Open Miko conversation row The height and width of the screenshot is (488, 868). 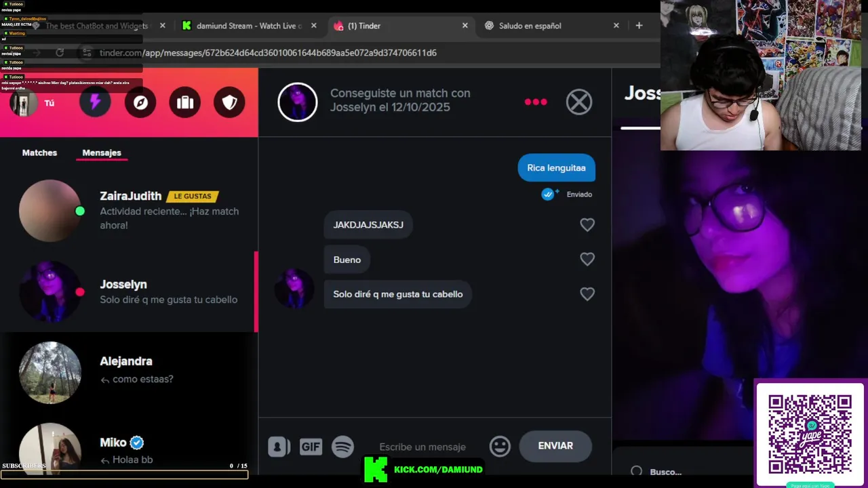(129, 447)
